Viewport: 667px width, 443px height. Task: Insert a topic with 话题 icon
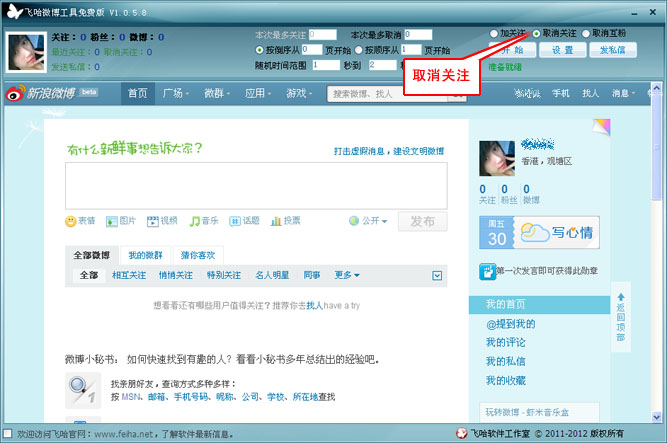coord(234,221)
